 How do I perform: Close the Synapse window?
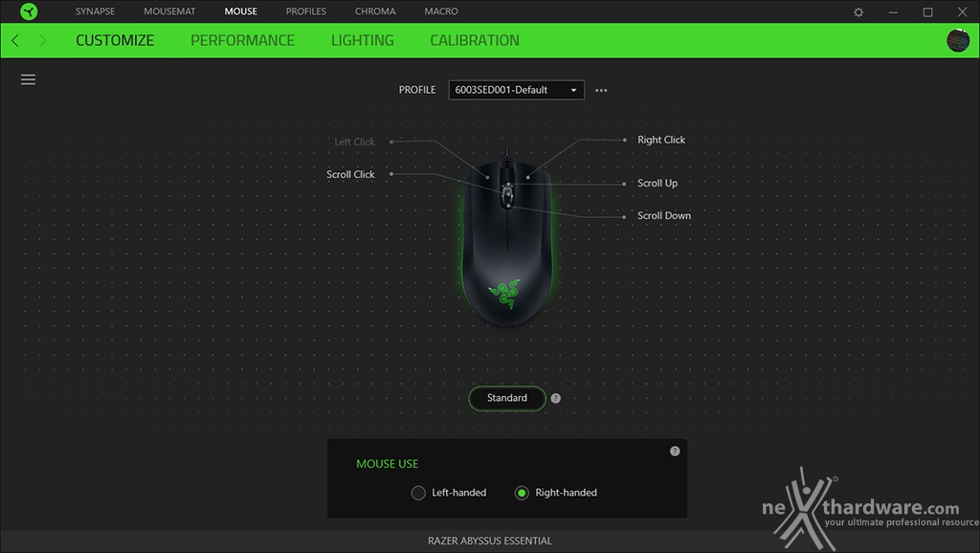pos(963,11)
